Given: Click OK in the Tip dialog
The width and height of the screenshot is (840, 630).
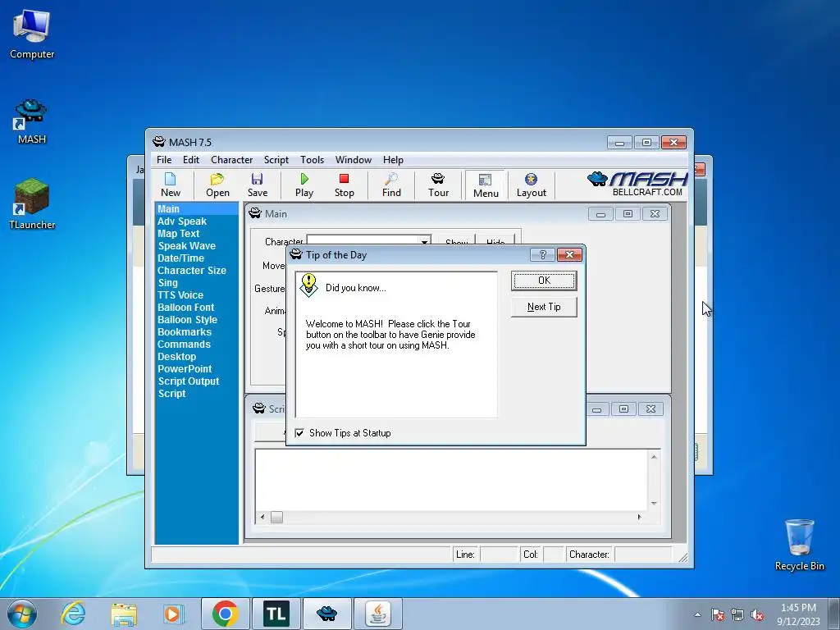Looking at the screenshot, I should pos(544,281).
